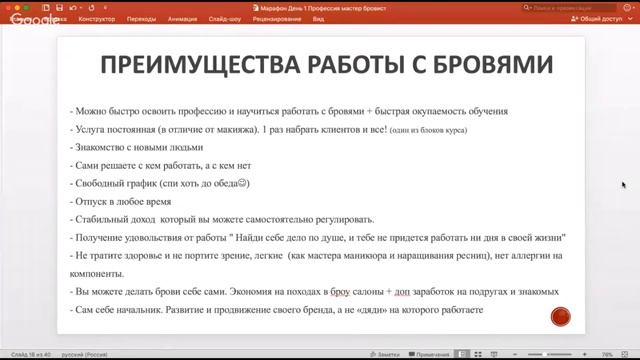Viewport: 640px width, 360px height.
Task: Open the Анимация ribbon tab
Action: tap(182, 19)
